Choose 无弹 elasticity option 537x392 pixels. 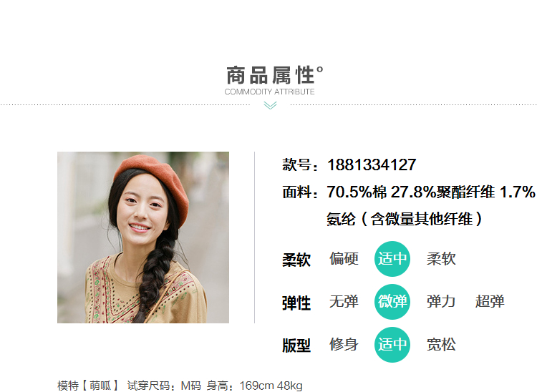[344, 302]
